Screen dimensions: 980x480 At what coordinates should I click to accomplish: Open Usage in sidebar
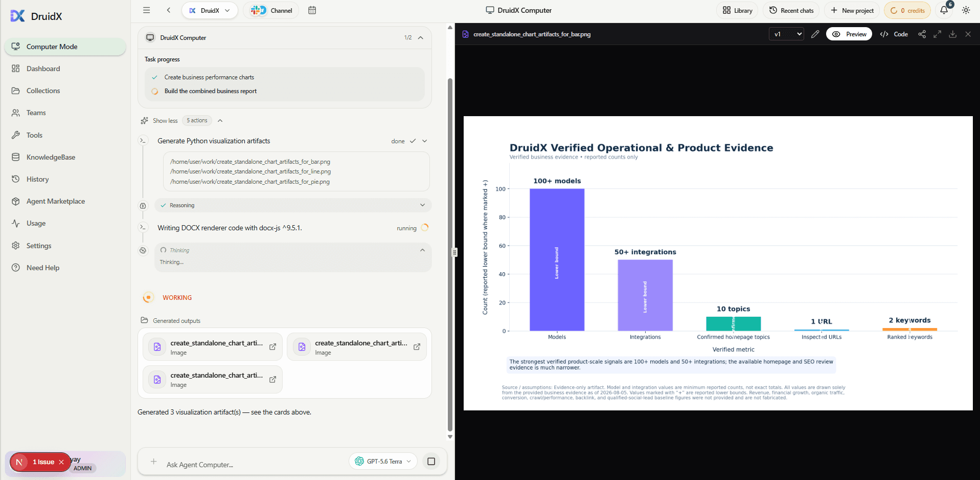(65, 223)
